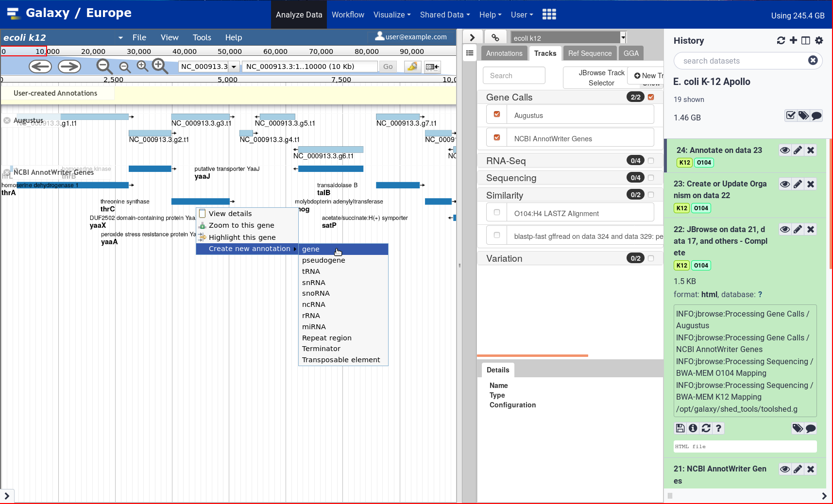The height and width of the screenshot is (504, 833).
Task: Download dataset 22 via the save icon
Action: coord(680,428)
